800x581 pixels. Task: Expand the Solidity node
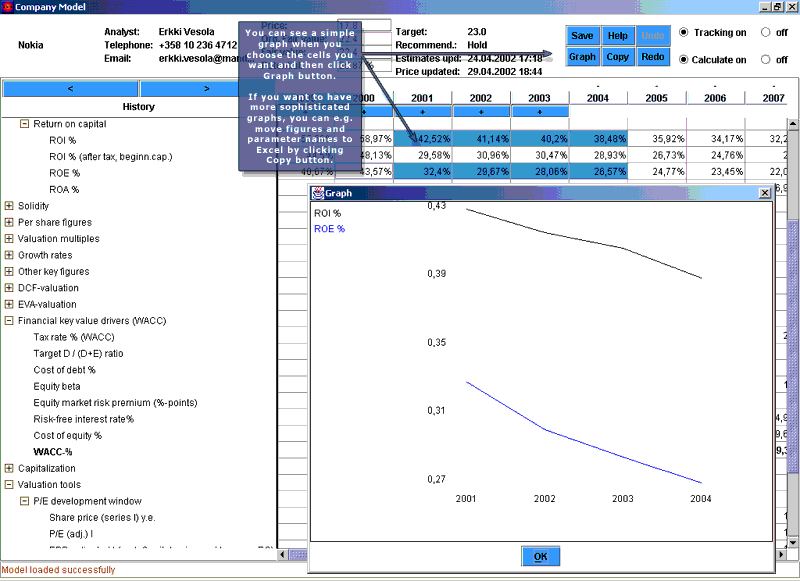tap(9, 206)
